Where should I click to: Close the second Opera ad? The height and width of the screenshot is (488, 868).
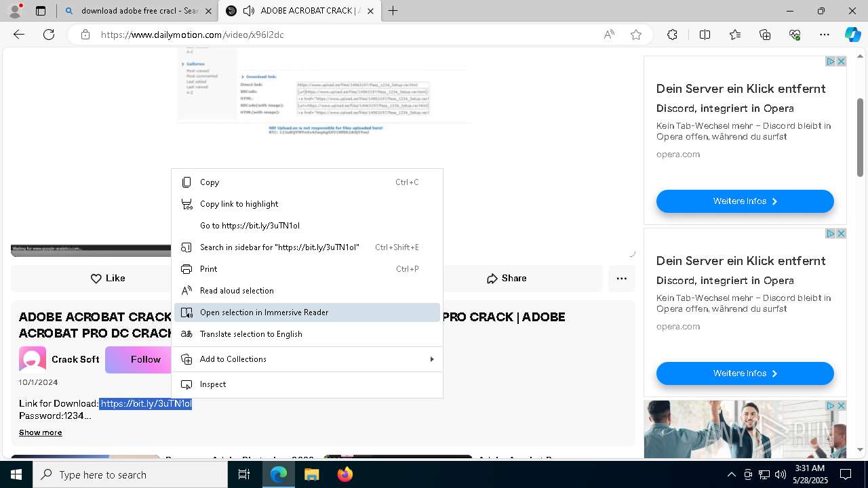[x=841, y=234]
